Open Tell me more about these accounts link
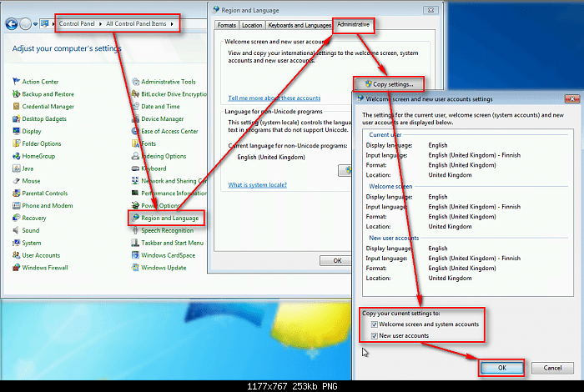584x392 pixels. click(274, 98)
